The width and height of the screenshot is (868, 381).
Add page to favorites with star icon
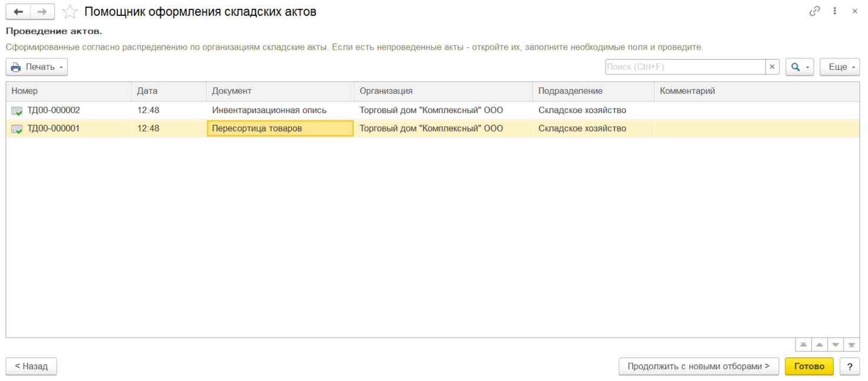point(70,11)
